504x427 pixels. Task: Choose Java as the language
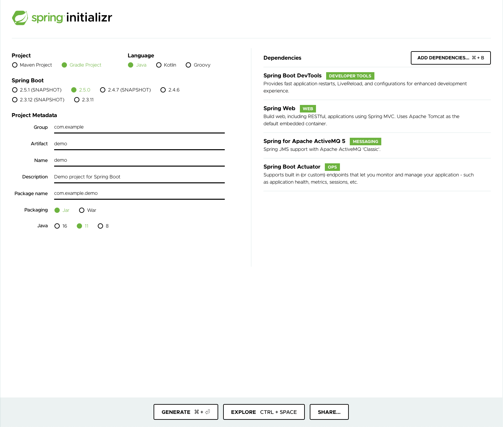tap(137, 65)
